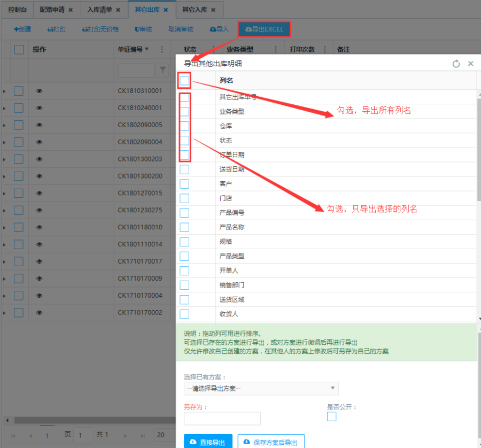Screen dimensions: 481x448
Task: Tick the 客户 column checkbox
Action: pos(184,184)
